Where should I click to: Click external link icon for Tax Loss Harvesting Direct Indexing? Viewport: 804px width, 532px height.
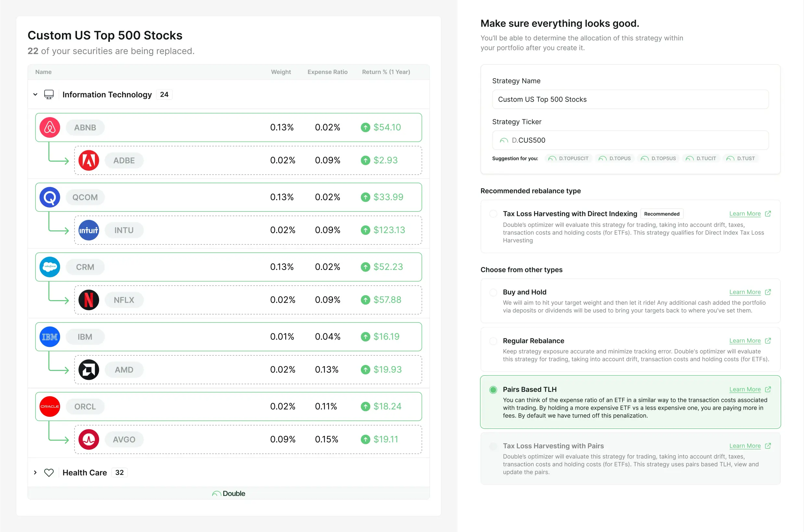point(768,214)
